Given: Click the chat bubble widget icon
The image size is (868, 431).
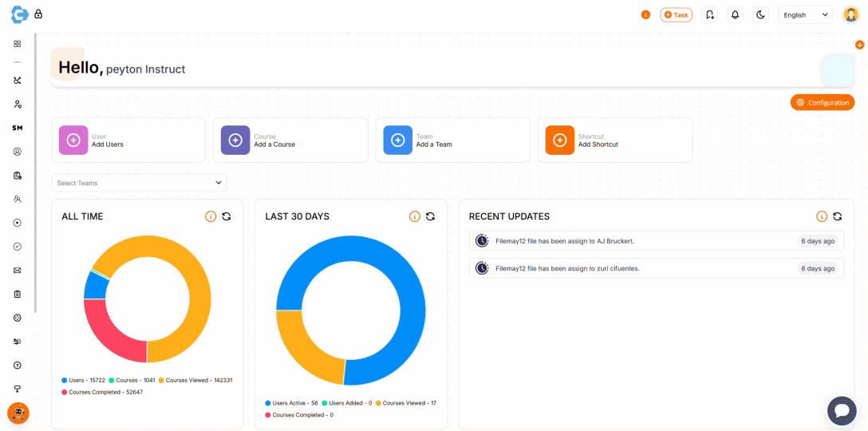Looking at the screenshot, I should coord(841,410).
